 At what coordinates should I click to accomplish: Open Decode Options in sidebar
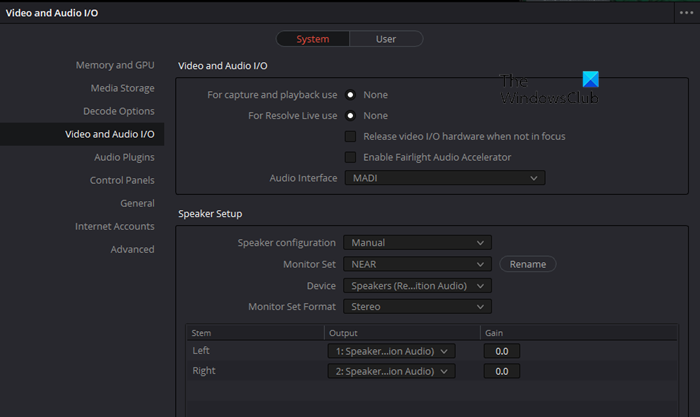[118, 111]
